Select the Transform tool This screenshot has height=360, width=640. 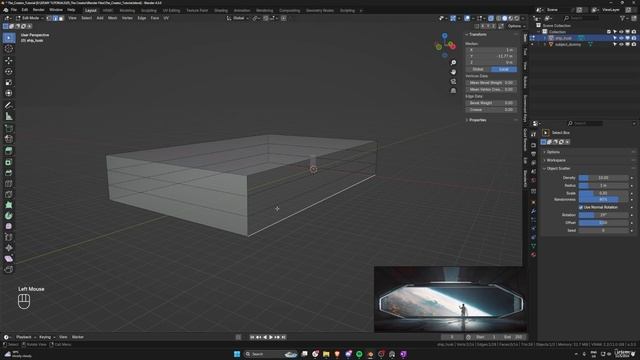[9, 93]
